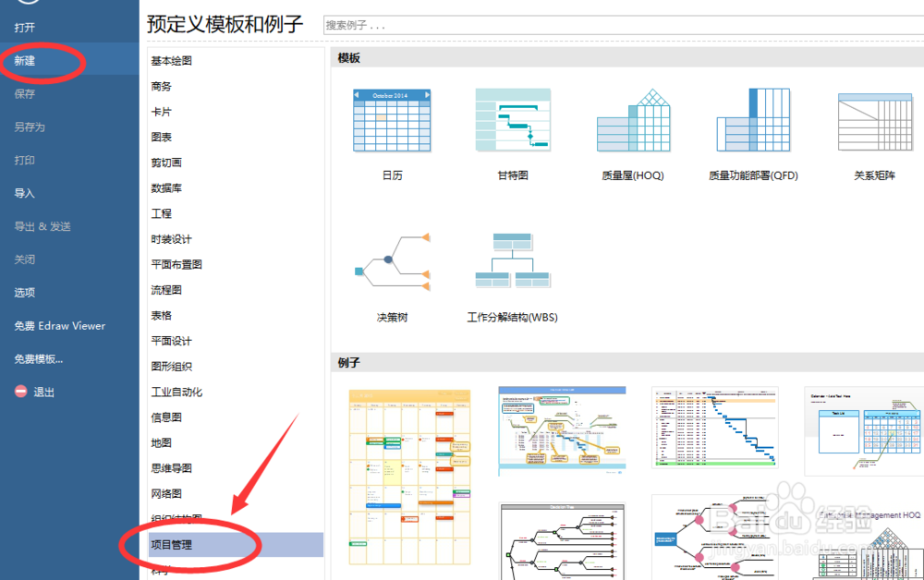This screenshot has height=580, width=924.
Task: Open the 日历 (Calendar) template
Action: pos(392,120)
